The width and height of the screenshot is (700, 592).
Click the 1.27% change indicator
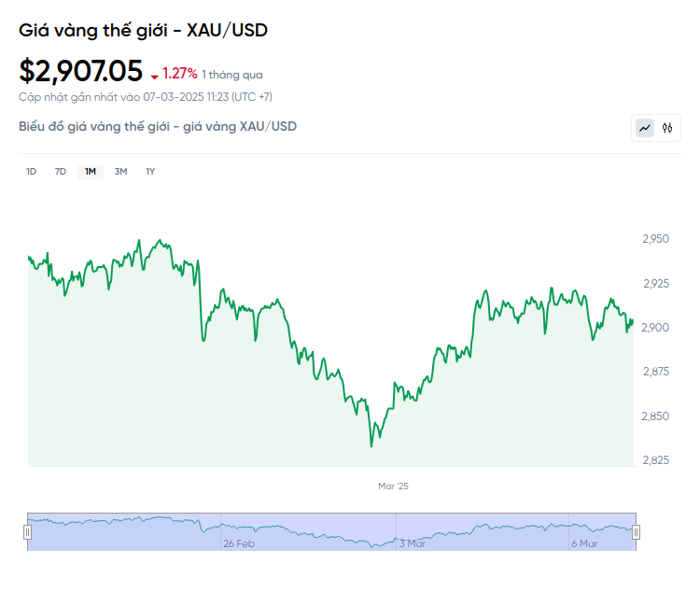click(x=179, y=73)
